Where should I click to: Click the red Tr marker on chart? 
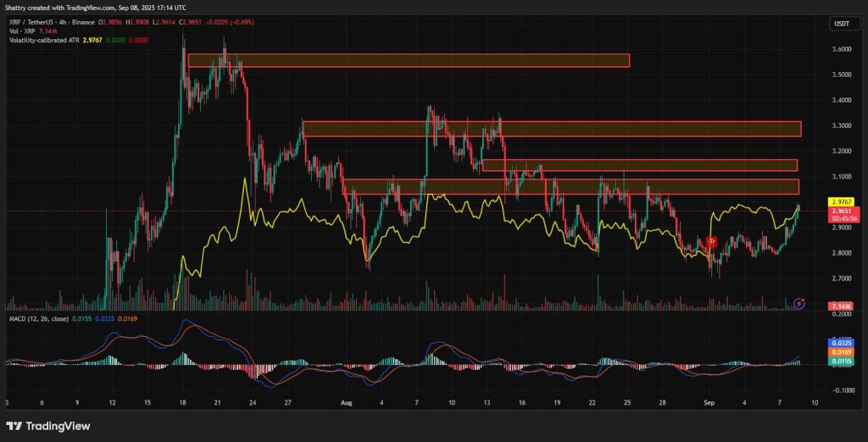tap(711, 241)
